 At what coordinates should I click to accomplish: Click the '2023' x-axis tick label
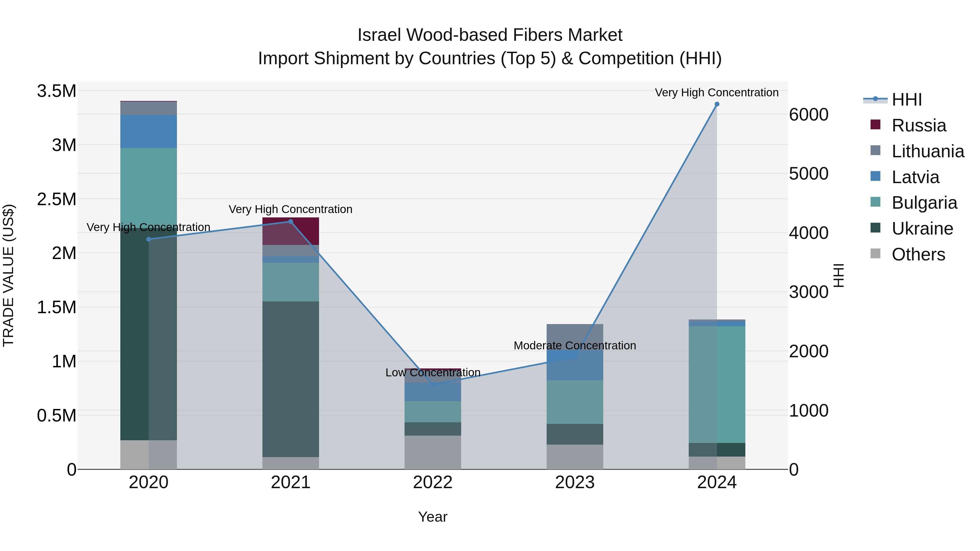point(575,482)
